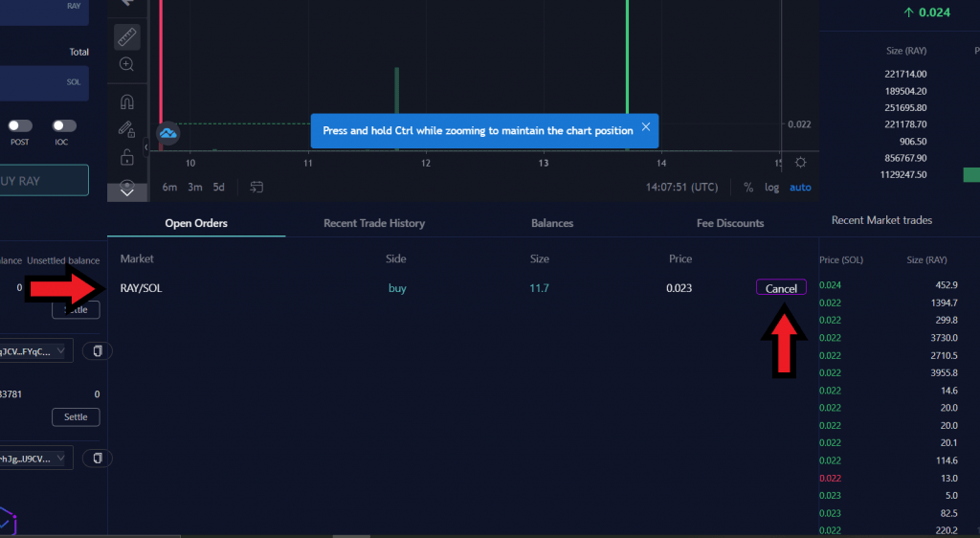Click the go-to-date calendar icon
The height and width of the screenshot is (538, 980).
(256, 187)
